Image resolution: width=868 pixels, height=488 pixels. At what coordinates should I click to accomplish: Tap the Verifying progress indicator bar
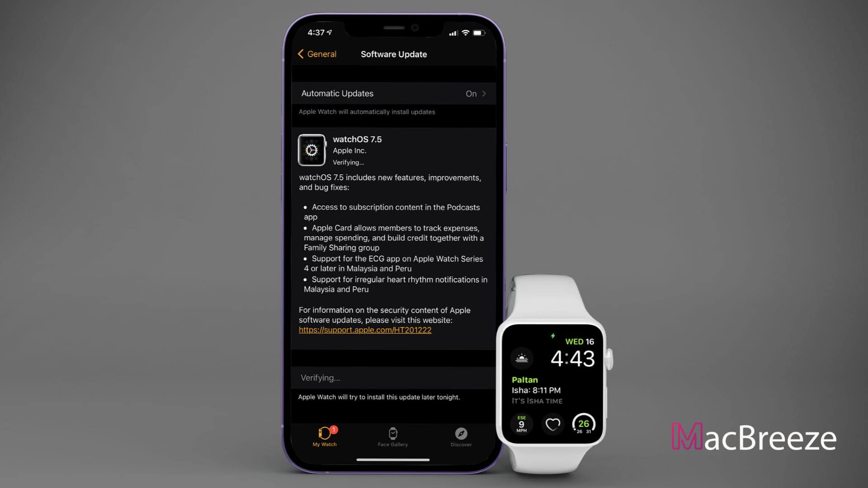[394, 377]
